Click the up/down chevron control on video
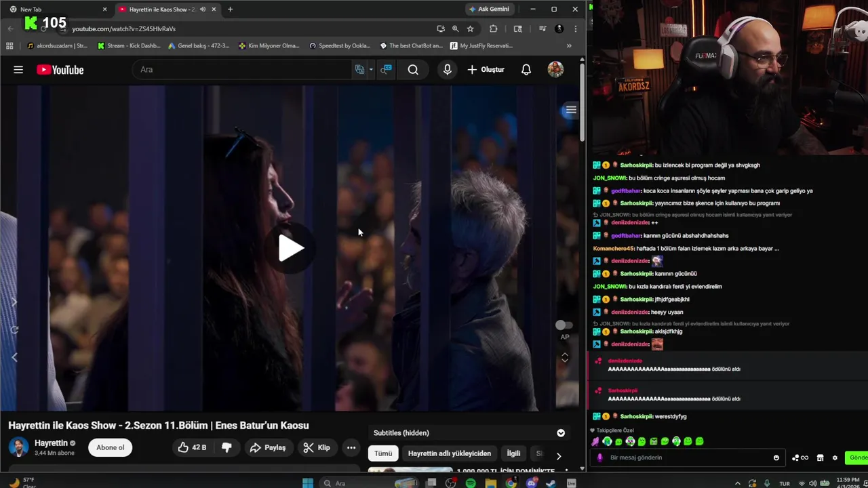 (565, 357)
